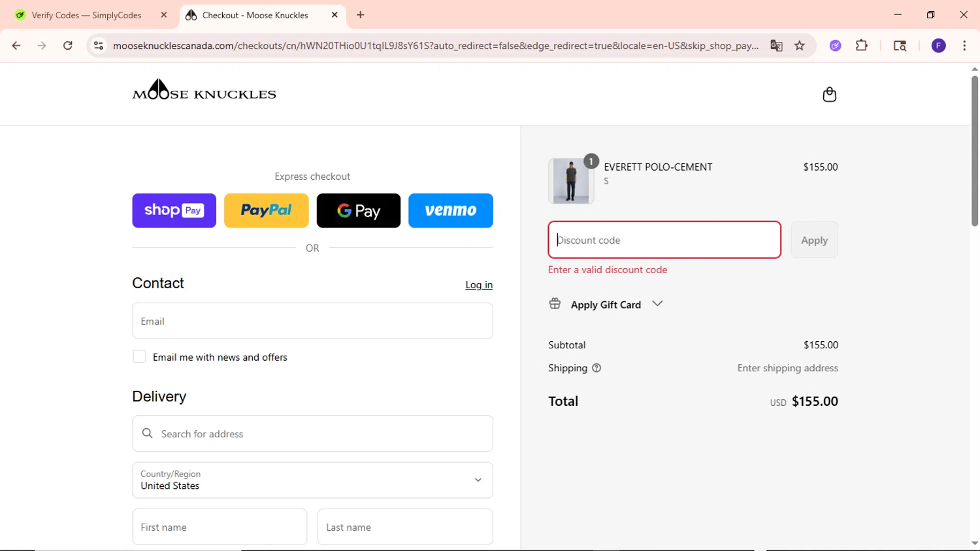980x551 pixels.
Task: Click the Moose Knuckles logo
Action: coord(204,90)
